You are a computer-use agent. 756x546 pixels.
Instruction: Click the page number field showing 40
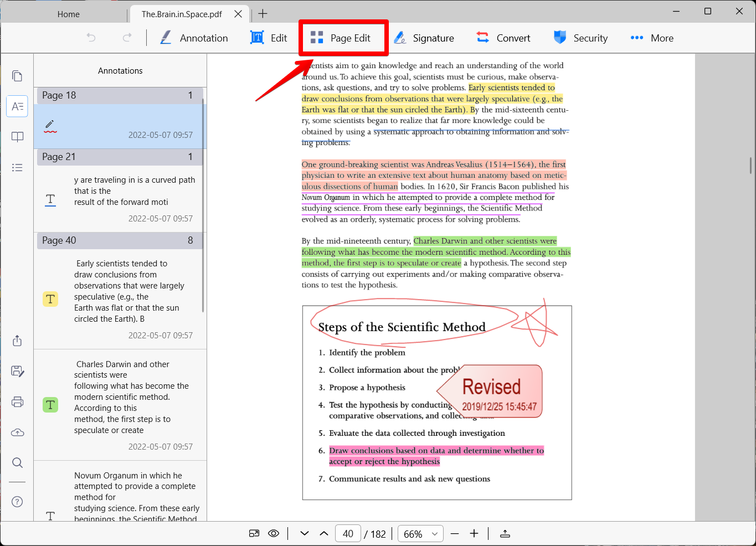click(348, 534)
